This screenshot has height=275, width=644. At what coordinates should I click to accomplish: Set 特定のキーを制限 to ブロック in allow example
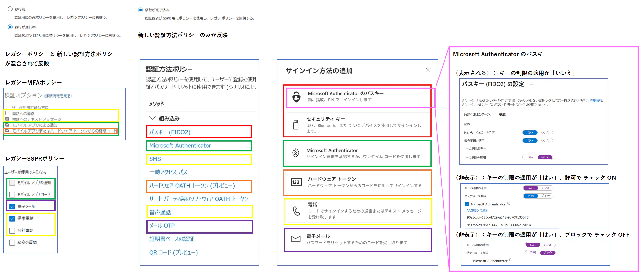pos(546,196)
